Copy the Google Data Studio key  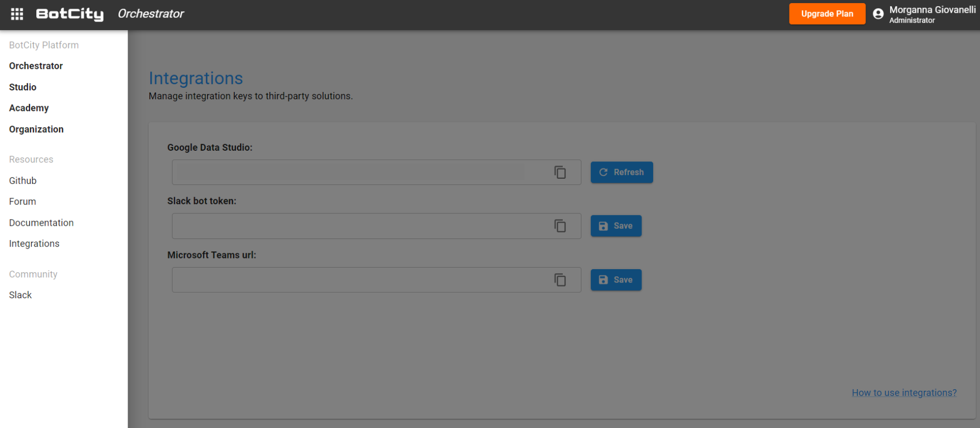[x=560, y=173]
